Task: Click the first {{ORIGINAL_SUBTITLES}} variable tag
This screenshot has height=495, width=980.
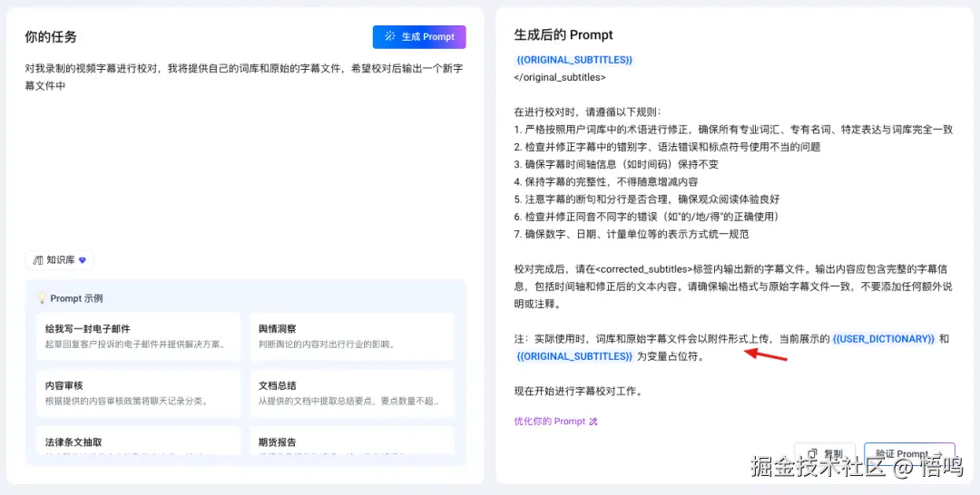Action: tap(574, 60)
